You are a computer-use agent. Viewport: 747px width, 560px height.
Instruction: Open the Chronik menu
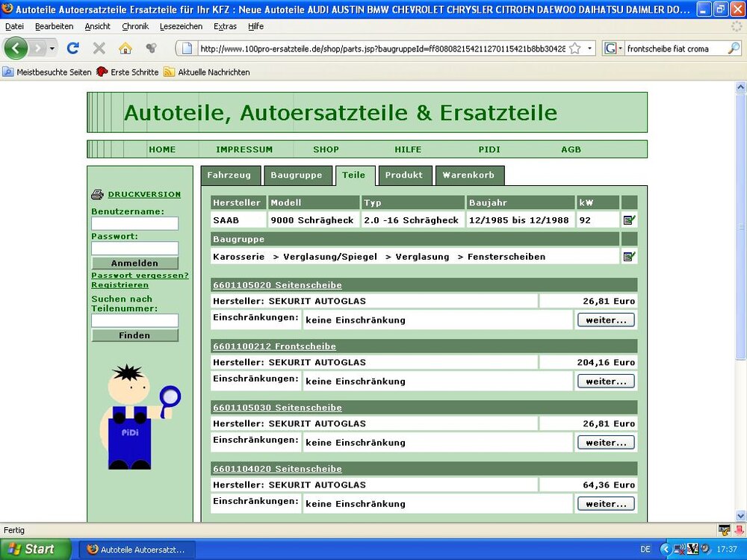tap(135, 27)
